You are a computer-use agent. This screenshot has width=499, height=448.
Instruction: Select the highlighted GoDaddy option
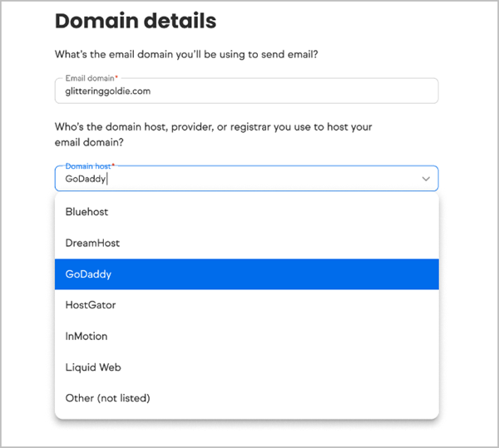click(247, 274)
